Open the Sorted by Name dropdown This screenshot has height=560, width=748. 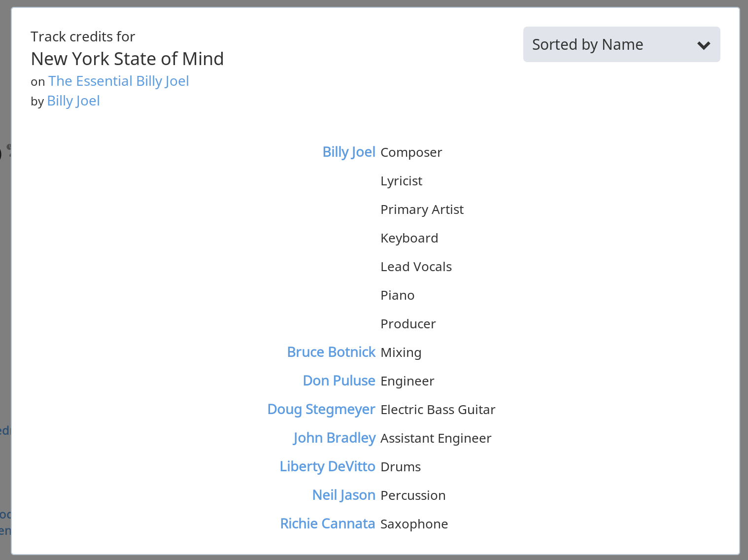[621, 44]
